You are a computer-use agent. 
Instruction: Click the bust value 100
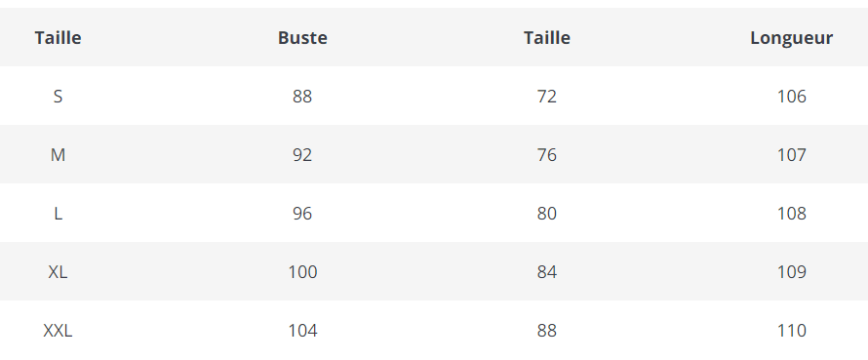click(302, 272)
